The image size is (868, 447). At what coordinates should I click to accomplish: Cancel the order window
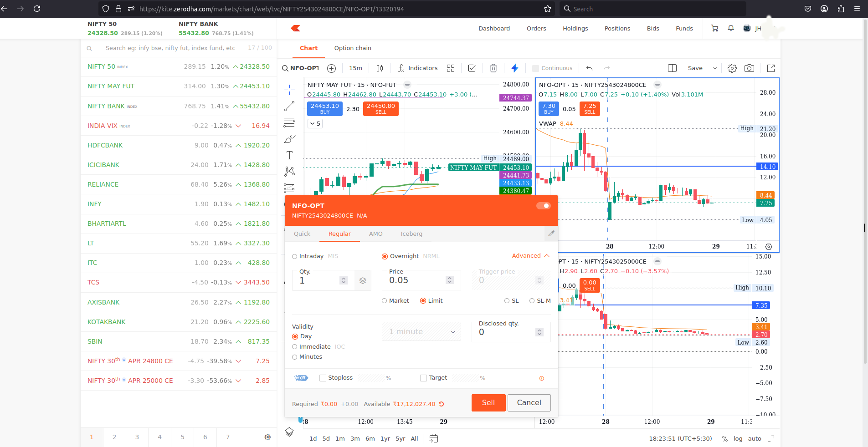click(x=529, y=403)
